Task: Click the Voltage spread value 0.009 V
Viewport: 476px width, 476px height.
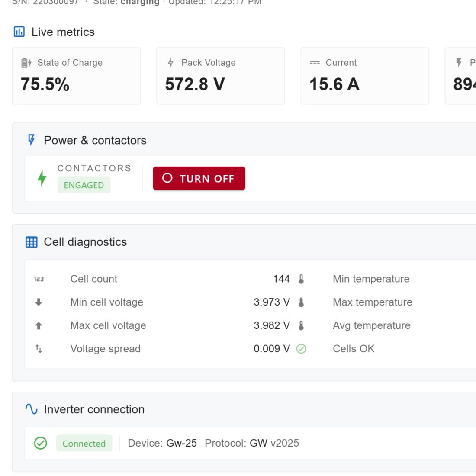Action: click(272, 348)
